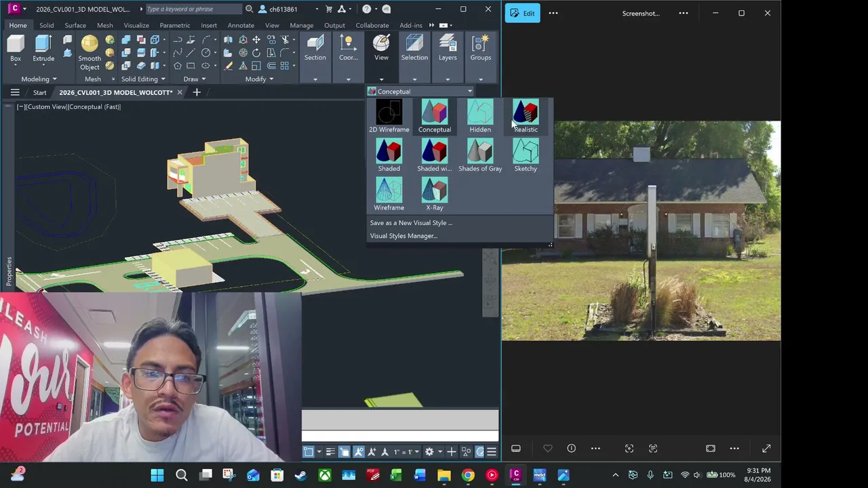The height and width of the screenshot is (488, 868).
Task: Toggle 3D object snap in status bar
Action: click(309, 452)
